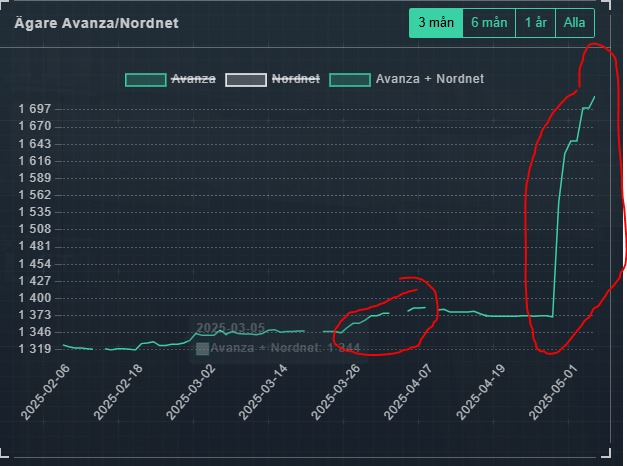Show all data with the Alla tab
Image resolution: width=627 pixels, height=466 pixels.
(x=575, y=23)
